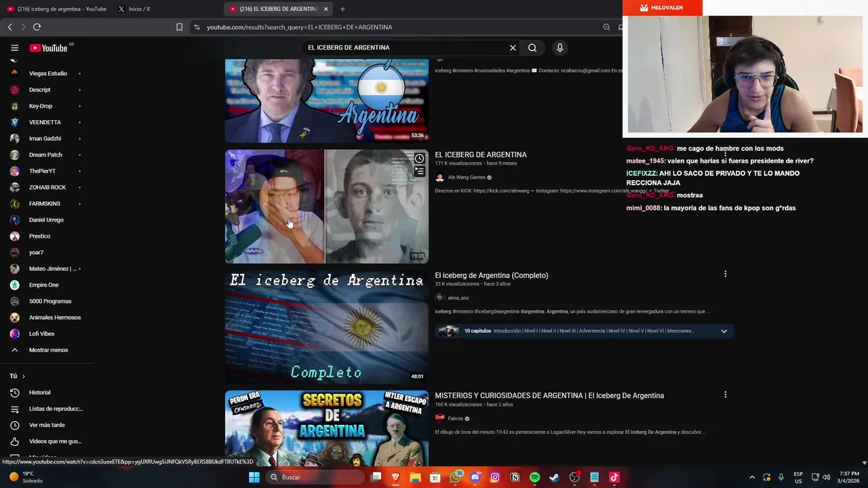Open ZOHAIB ROCK subscription channel
Viewport: 868px width, 488px height.
[x=46, y=187]
